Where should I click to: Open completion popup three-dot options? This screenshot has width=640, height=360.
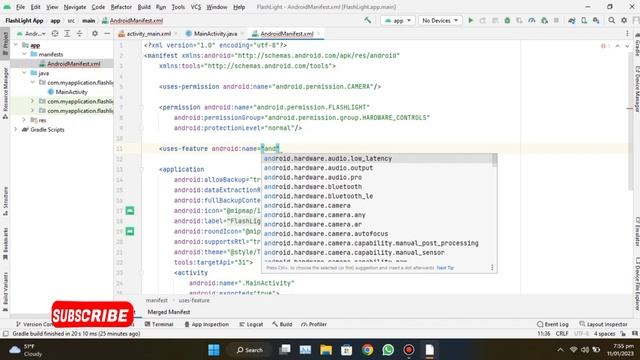coord(492,267)
